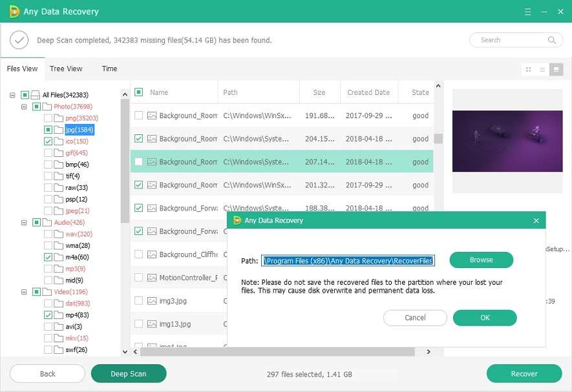Click the file list vertical scrollbar thumb

pyautogui.click(x=438, y=139)
